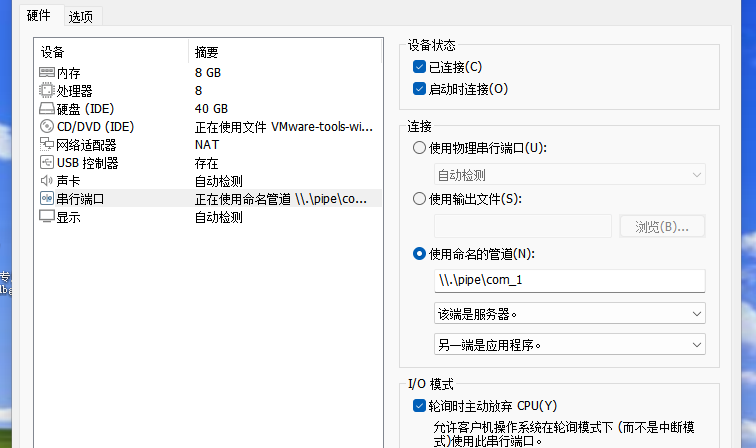This screenshot has width=756, height=448.
Task: Select the processor (处理器) icon
Action: tap(47, 91)
